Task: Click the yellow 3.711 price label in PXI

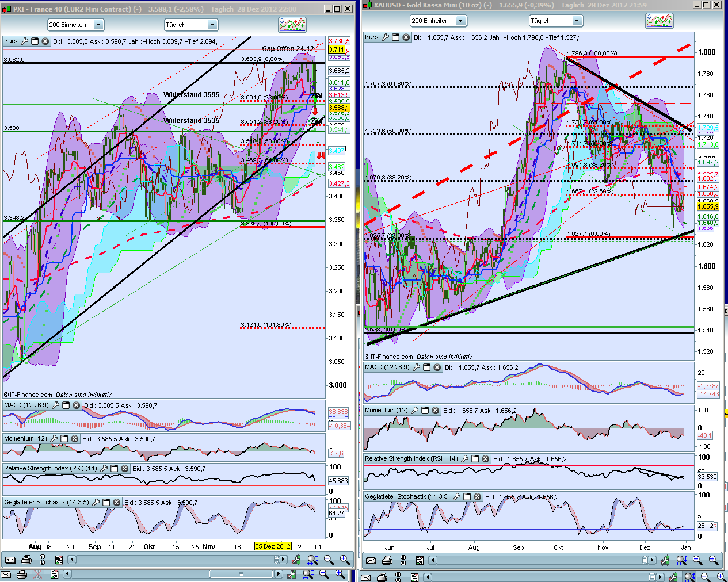Action: (337, 49)
